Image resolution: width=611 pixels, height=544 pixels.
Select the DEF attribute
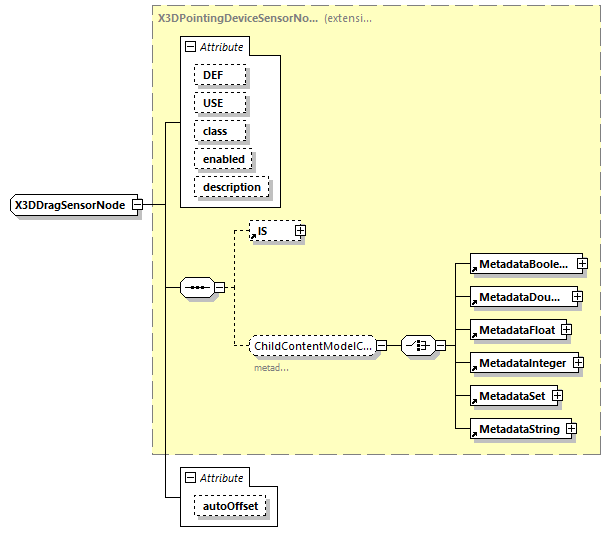click(213, 75)
